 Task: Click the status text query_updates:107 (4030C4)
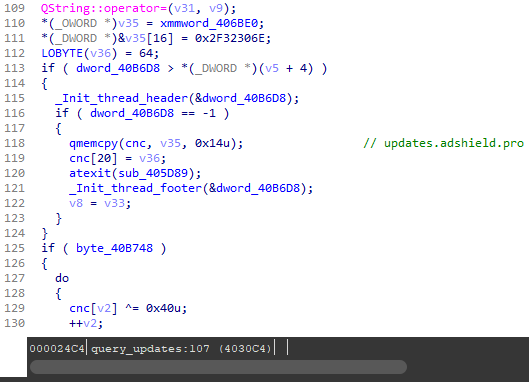[181, 348]
